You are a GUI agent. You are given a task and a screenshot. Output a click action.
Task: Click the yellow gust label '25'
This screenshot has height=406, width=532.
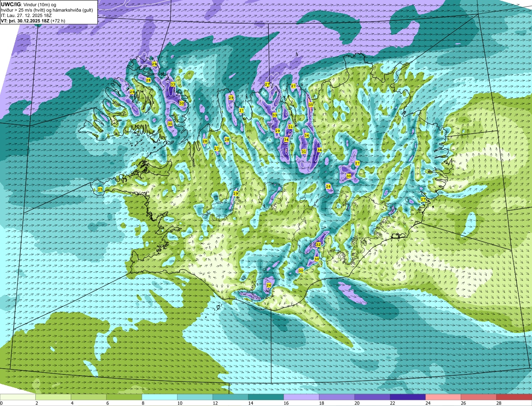tap(100, 189)
